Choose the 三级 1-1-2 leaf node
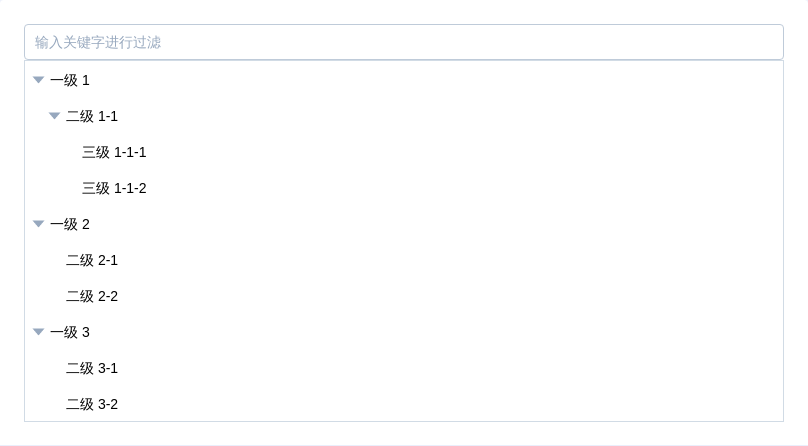This screenshot has width=808, height=446. [114, 188]
